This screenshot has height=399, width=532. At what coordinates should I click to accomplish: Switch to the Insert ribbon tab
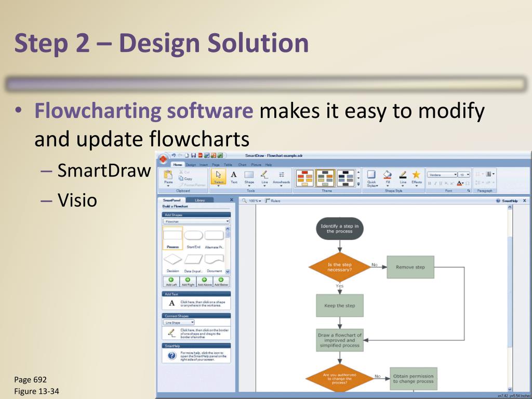(x=204, y=165)
